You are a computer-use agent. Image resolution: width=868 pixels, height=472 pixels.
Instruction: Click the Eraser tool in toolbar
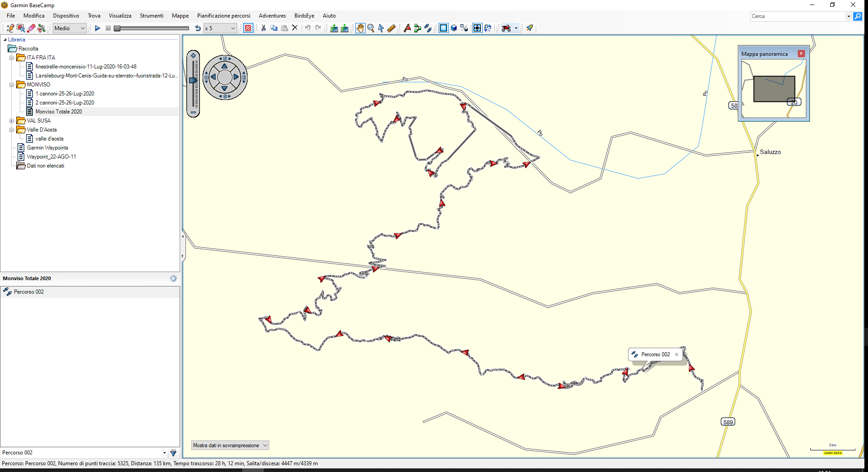pyautogui.click(x=32, y=28)
